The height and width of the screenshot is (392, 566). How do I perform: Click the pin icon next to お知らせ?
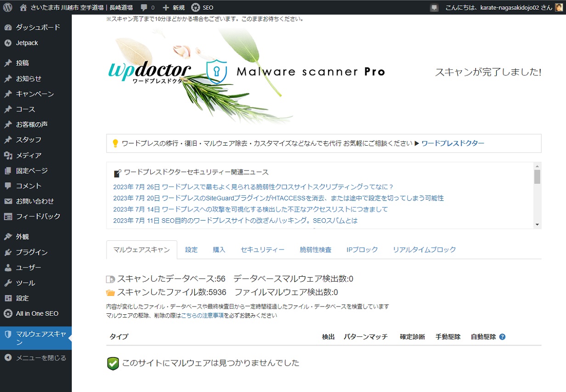[8, 79]
